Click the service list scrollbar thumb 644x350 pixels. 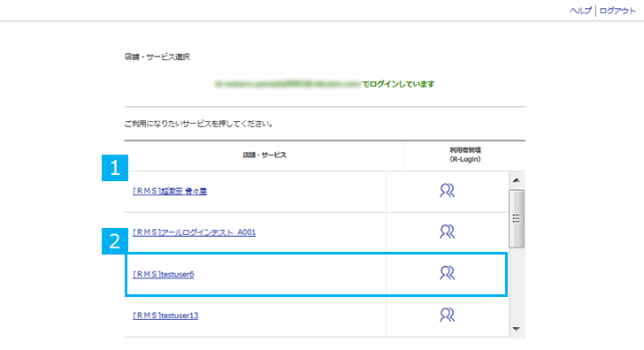(517, 218)
